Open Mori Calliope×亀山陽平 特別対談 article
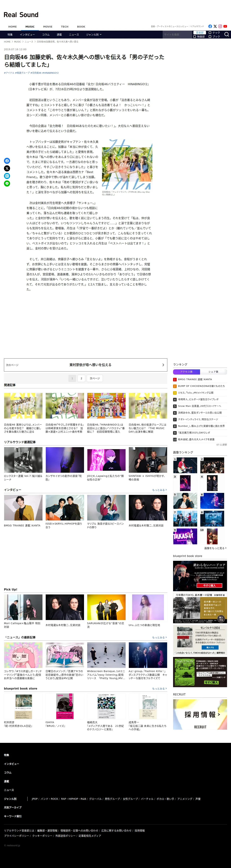 click(23, 612)
